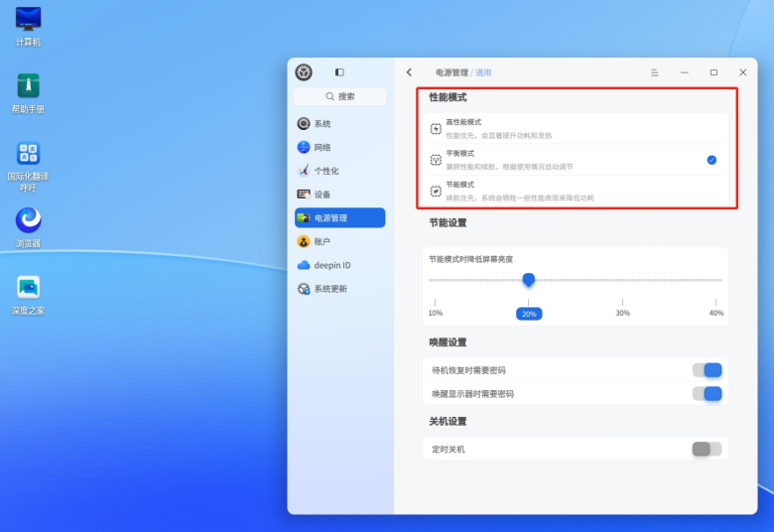Switch to 设备 settings
This screenshot has width=774, height=532.
pyautogui.click(x=340, y=195)
